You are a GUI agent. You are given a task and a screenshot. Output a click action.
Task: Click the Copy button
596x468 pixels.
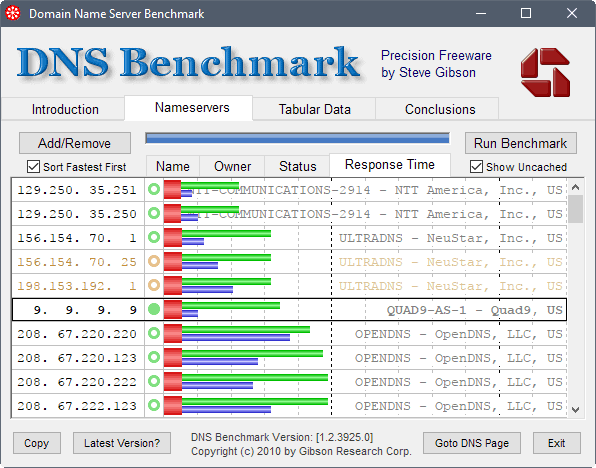click(36, 443)
